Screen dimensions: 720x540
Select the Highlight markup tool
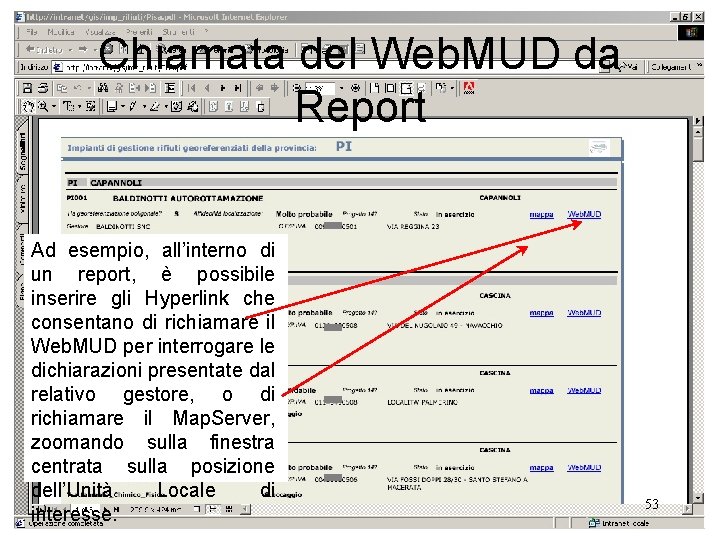pyautogui.click(x=155, y=107)
